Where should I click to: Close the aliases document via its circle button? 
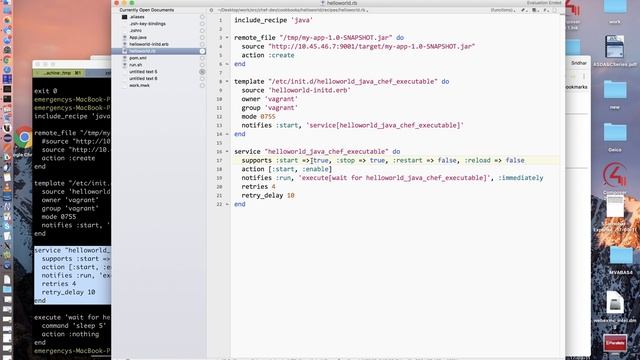click(202, 17)
